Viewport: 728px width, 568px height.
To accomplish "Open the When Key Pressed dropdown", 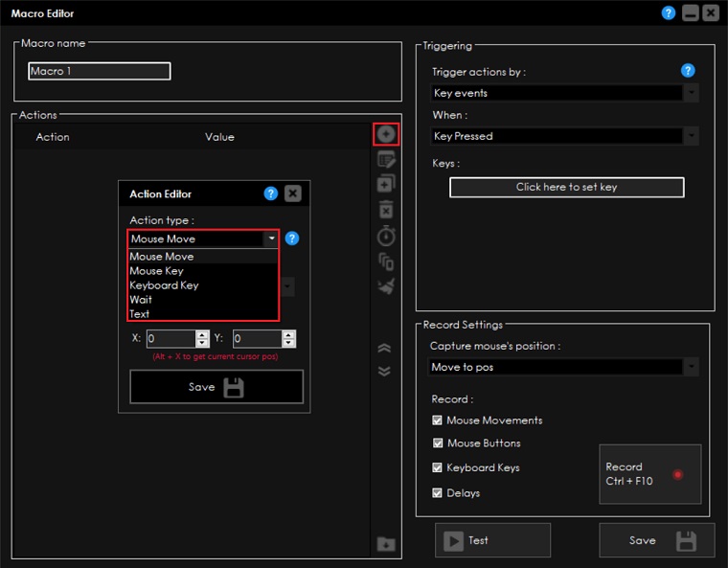I will click(x=564, y=136).
